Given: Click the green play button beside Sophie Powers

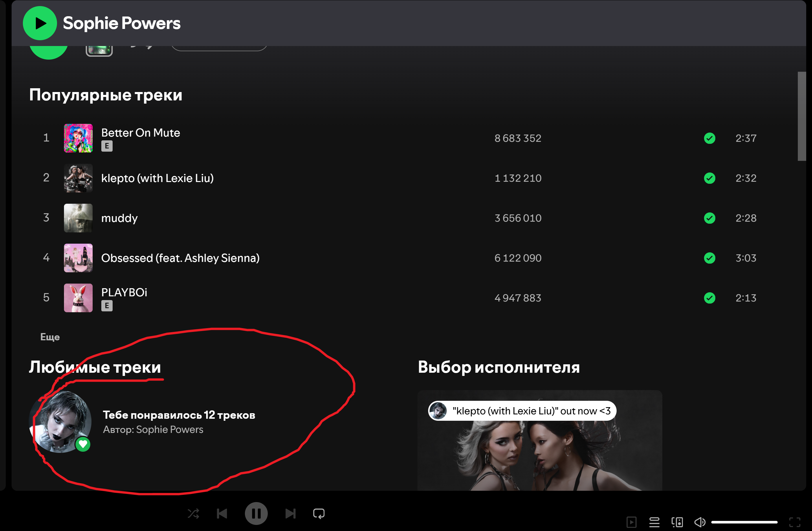Looking at the screenshot, I should pyautogui.click(x=40, y=23).
